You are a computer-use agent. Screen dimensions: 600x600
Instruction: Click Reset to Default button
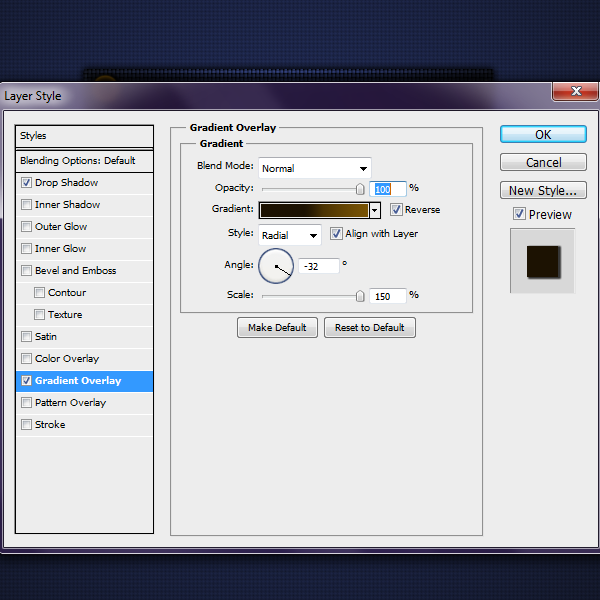pyautogui.click(x=370, y=328)
